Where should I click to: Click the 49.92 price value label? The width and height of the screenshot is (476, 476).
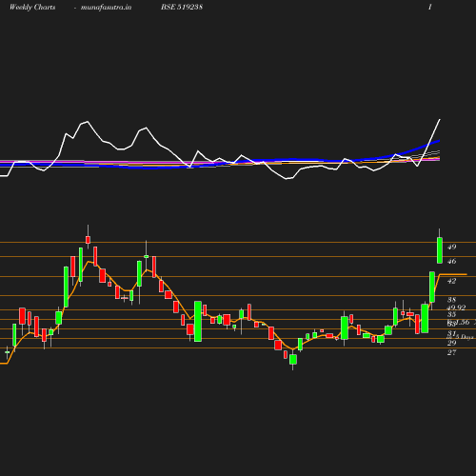click(456, 307)
